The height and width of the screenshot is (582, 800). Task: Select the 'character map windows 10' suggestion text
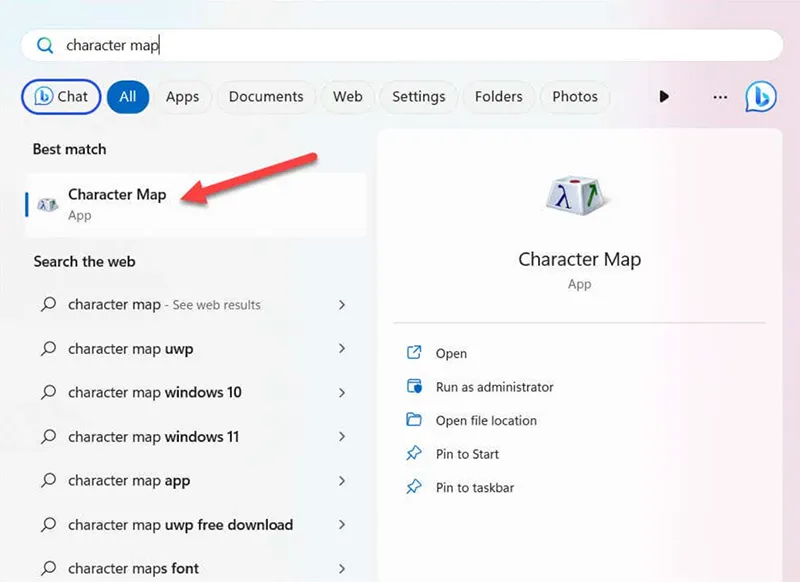click(x=155, y=392)
